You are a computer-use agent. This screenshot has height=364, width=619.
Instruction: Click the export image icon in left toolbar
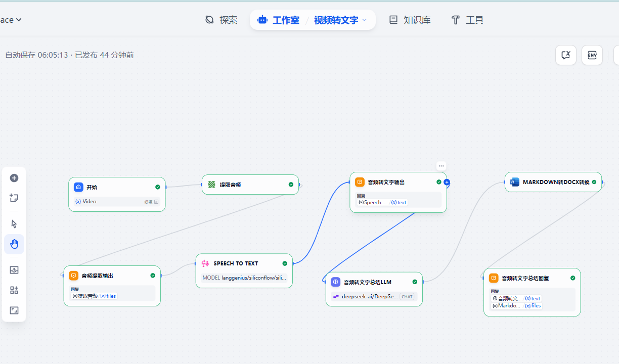14,270
